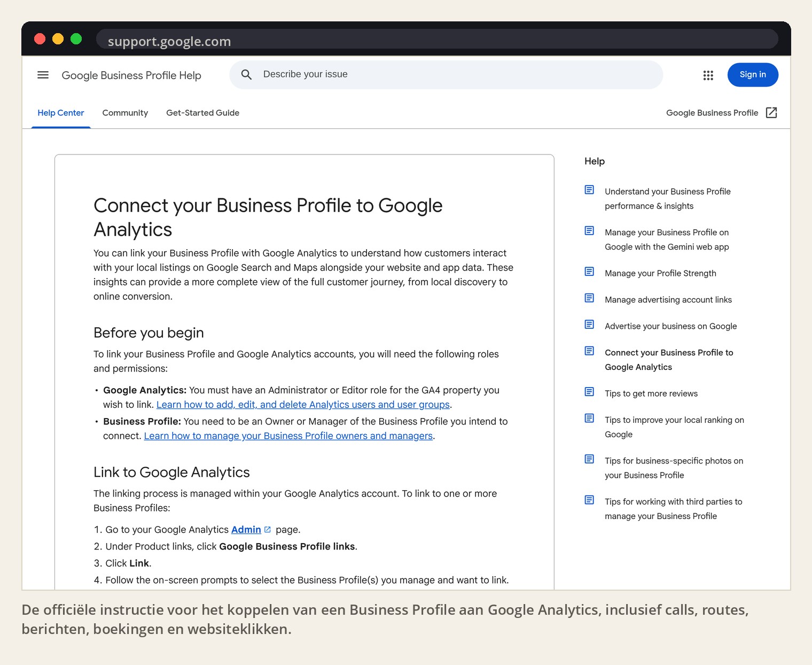Click the sidebar 'Help' heading

[595, 161]
